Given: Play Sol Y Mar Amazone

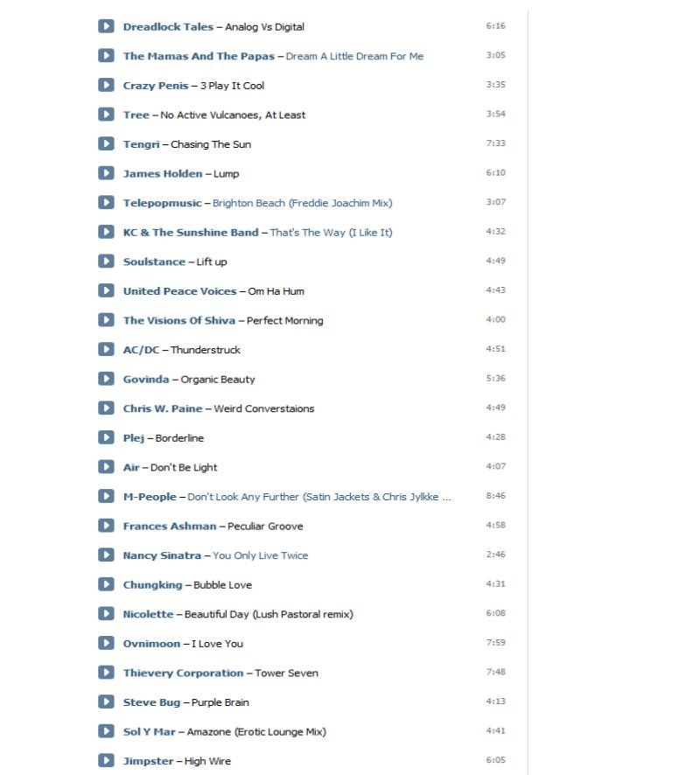Looking at the screenshot, I should (106, 730).
